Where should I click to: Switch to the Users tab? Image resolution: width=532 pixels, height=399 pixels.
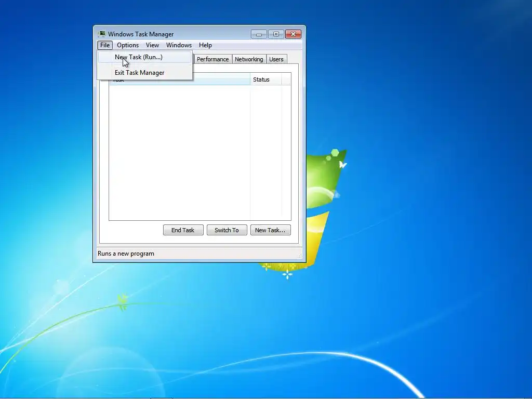pos(276,59)
